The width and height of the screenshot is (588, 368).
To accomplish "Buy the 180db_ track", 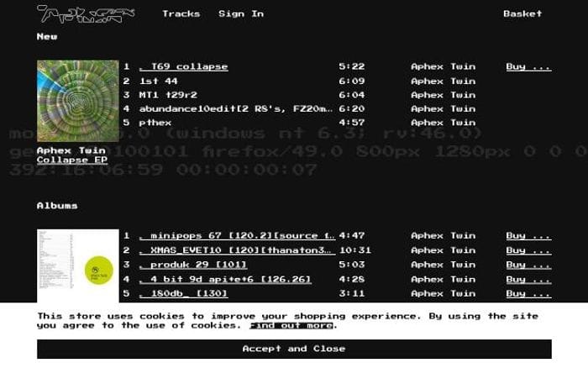I will coord(528,294).
